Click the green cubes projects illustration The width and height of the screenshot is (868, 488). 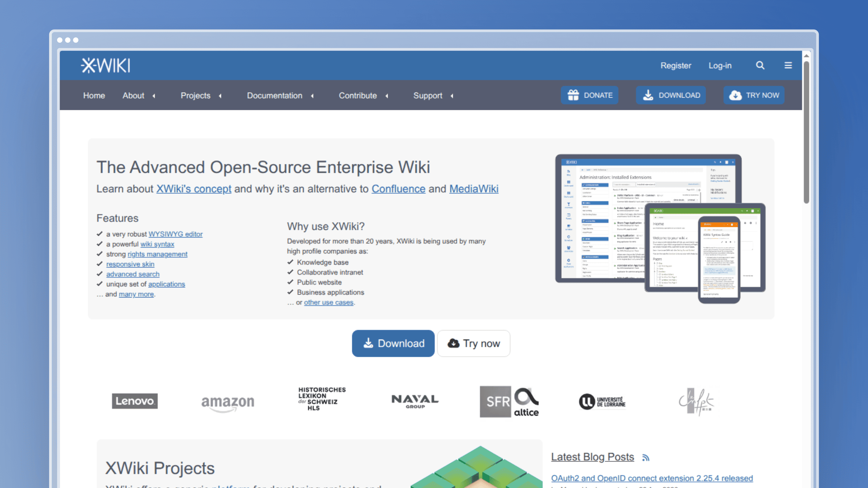click(477, 467)
